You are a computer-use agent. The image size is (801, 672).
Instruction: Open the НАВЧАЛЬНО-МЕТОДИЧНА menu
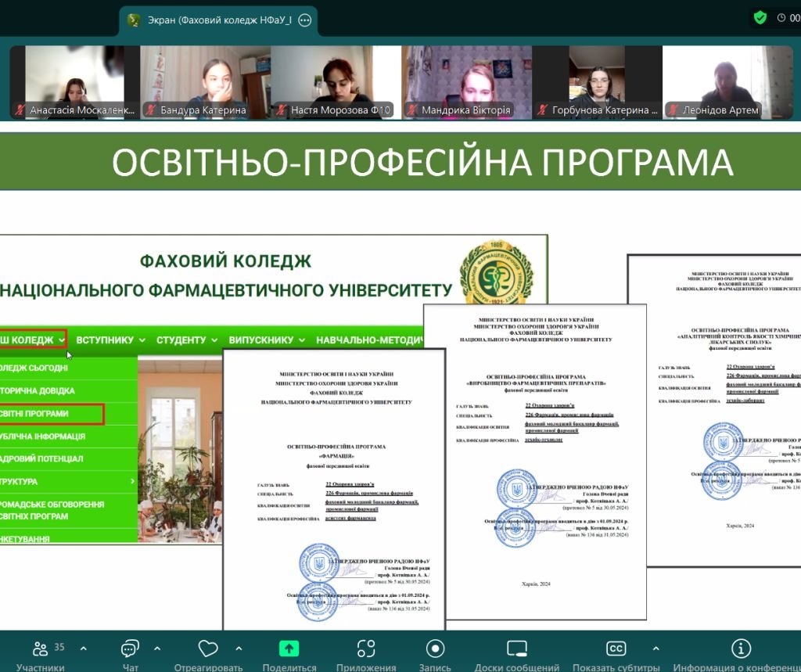[370, 340]
